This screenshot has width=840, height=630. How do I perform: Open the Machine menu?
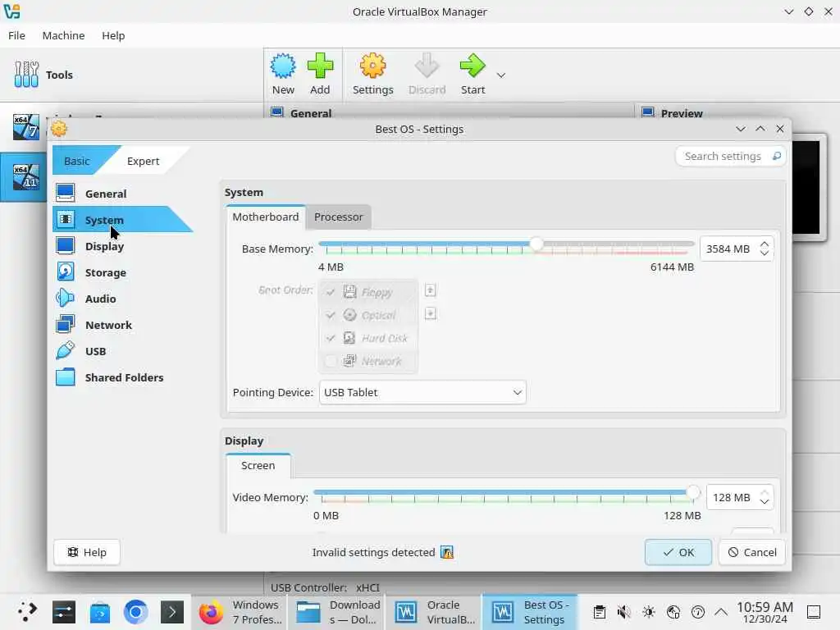(x=63, y=35)
